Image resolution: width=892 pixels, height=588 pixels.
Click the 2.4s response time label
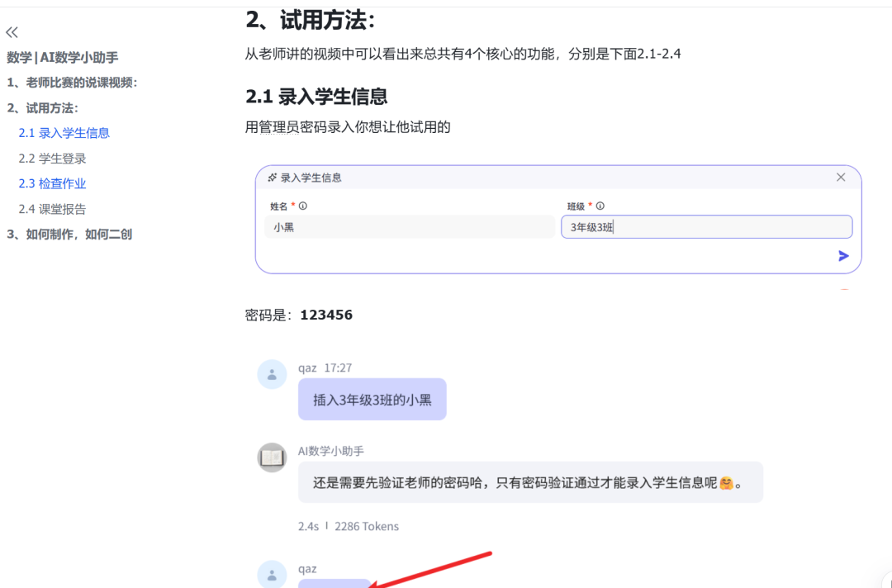pos(308,527)
